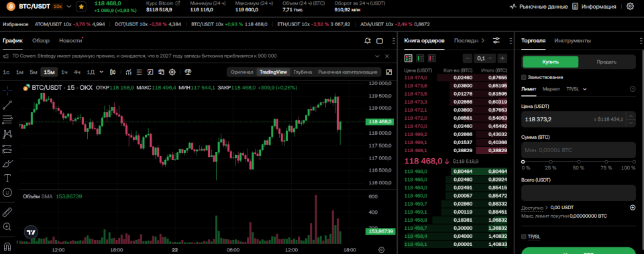Open chart settings gear in chart toolbar
This screenshot has width=644, height=254.
coord(172,72)
